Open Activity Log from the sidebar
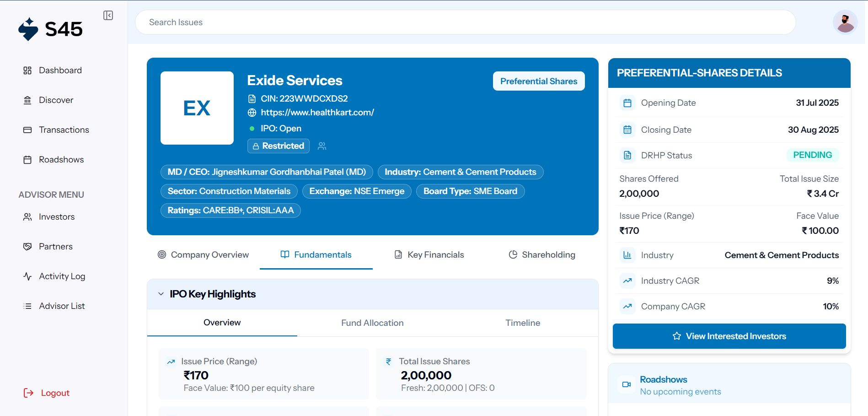 [62, 276]
